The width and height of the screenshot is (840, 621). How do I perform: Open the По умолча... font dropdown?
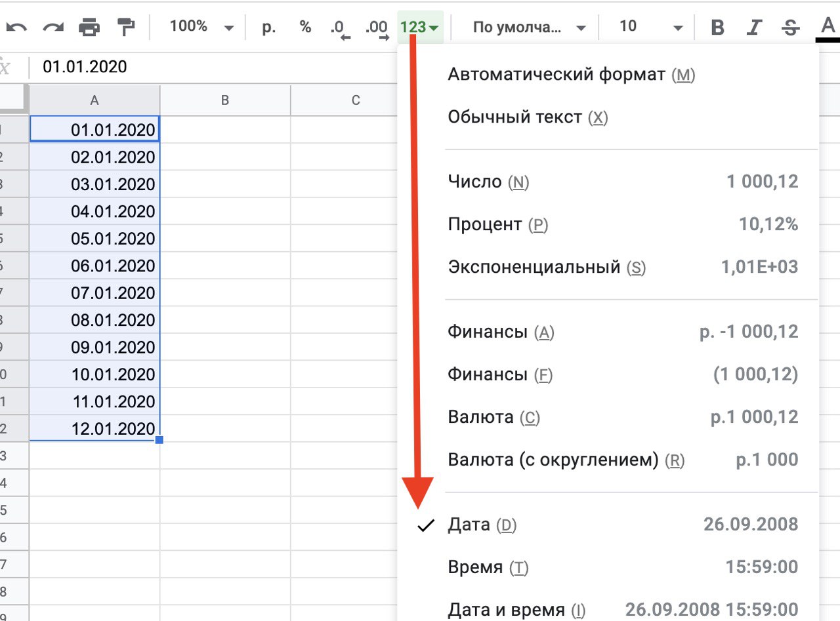[x=529, y=27]
